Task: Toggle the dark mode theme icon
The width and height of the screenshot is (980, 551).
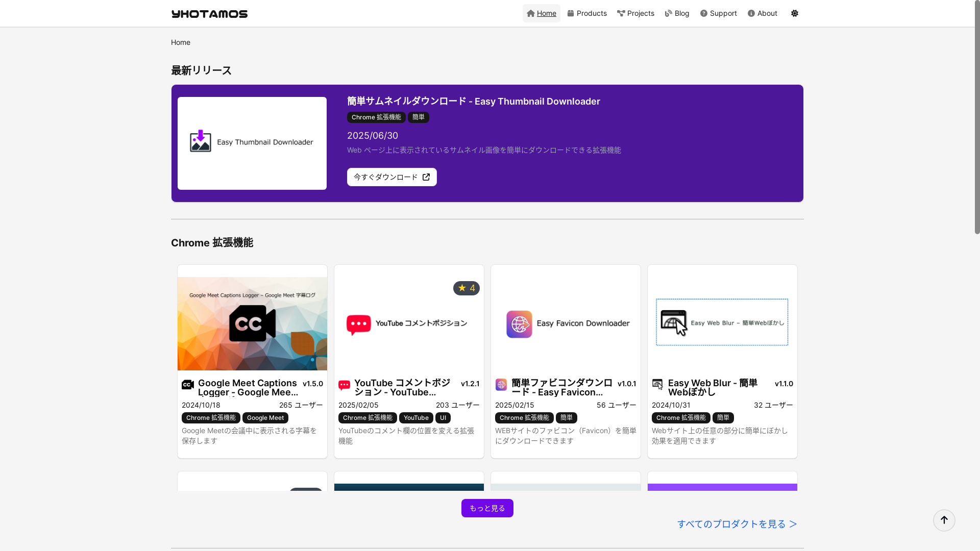Action: pyautogui.click(x=795, y=13)
